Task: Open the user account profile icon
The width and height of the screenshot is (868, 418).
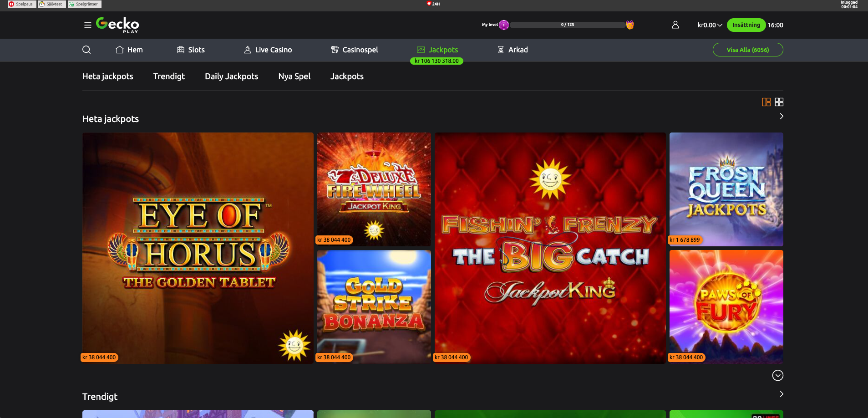Action: (675, 25)
